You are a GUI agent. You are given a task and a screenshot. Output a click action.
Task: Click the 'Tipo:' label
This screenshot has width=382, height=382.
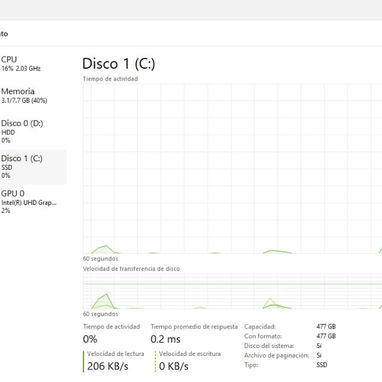[x=251, y=365]
